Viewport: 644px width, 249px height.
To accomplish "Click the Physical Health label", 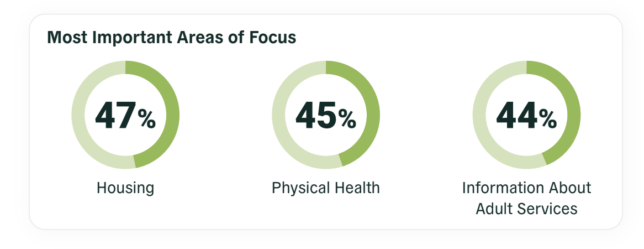I will click(326, 188).
